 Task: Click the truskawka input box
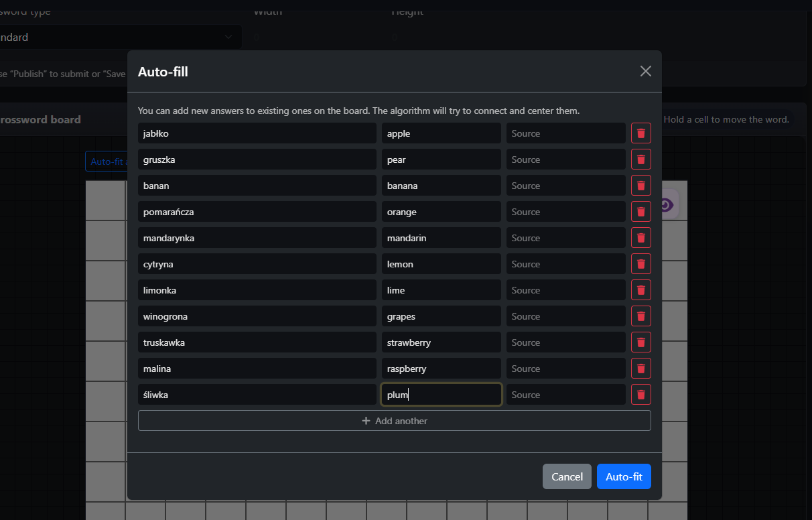(257, 342)
